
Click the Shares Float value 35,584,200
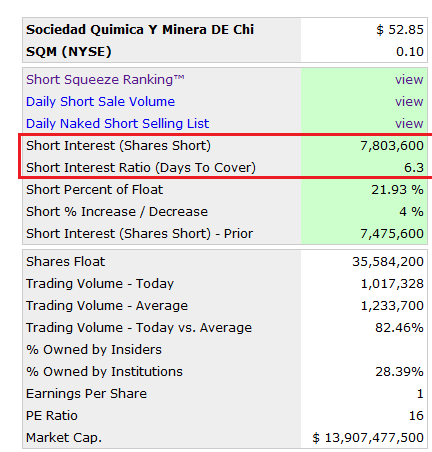pos(388,262)
